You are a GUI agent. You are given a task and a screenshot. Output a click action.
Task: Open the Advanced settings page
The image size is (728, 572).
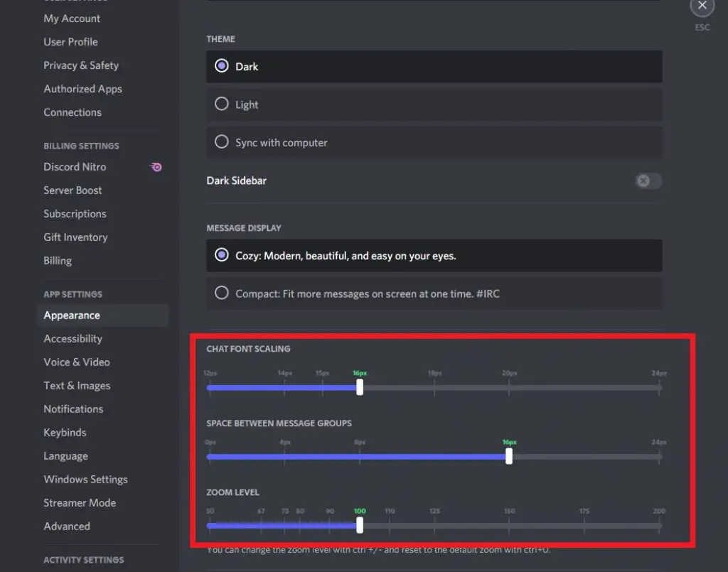pyautogui.click(x=67, y=526)
